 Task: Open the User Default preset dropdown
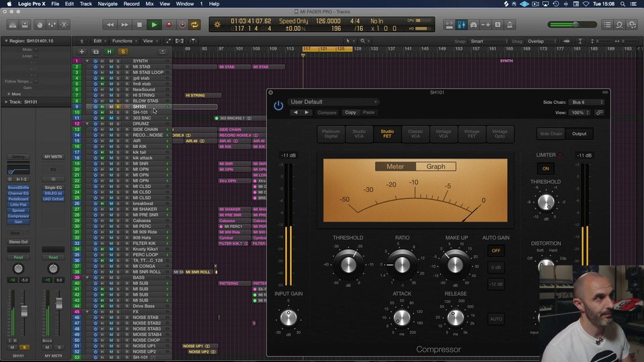333,102
